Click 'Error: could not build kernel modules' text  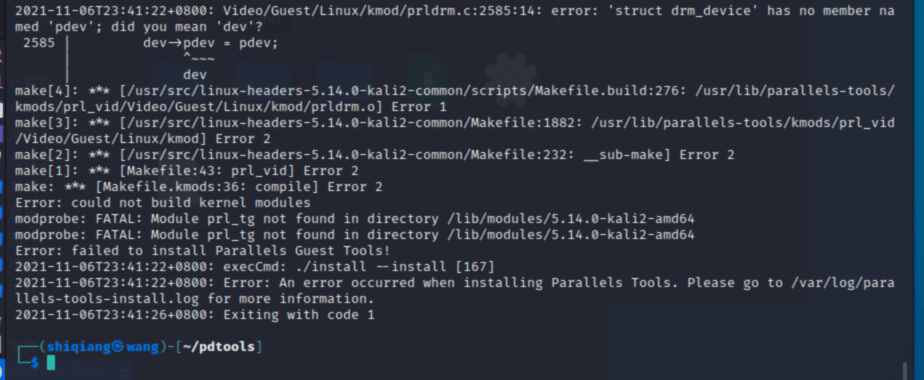coord(163,203)
